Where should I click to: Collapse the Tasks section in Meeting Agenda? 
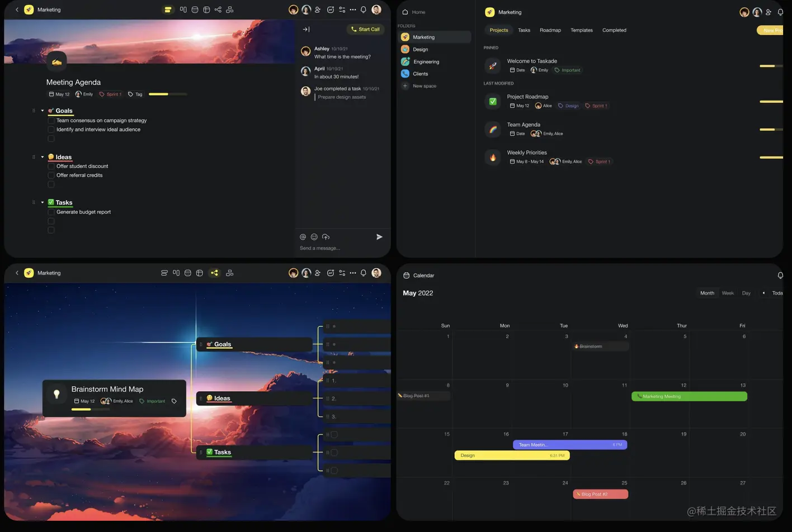click(x=43, y=202)
